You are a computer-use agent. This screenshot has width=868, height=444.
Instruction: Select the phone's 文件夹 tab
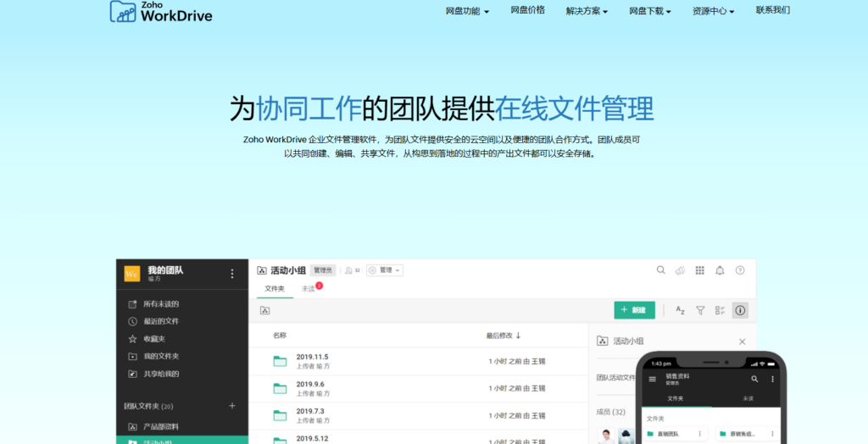tap(676, 398)
